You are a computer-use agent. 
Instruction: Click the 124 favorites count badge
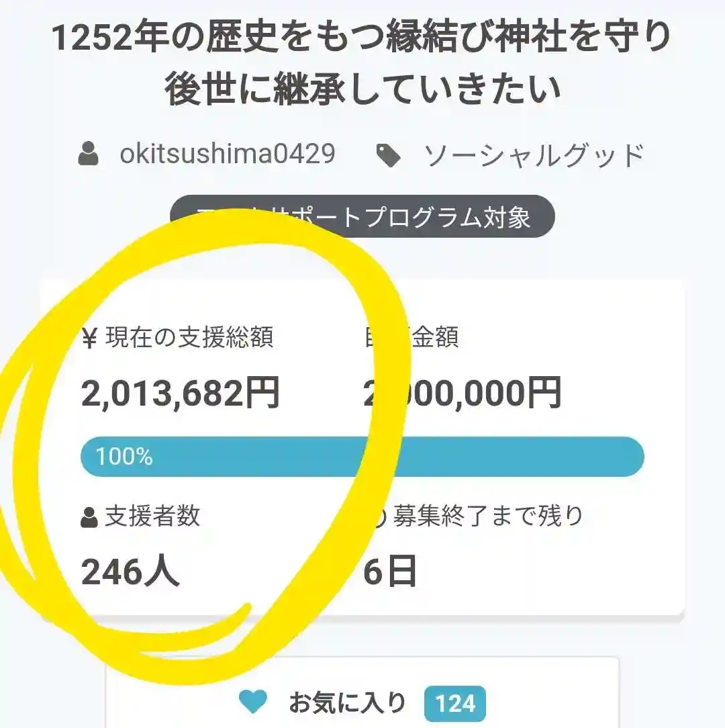454,704
